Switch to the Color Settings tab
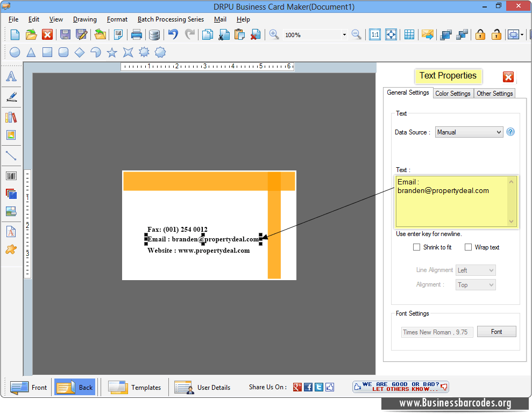Viewport: 532px width, 414px height. (x=452, y=93)
